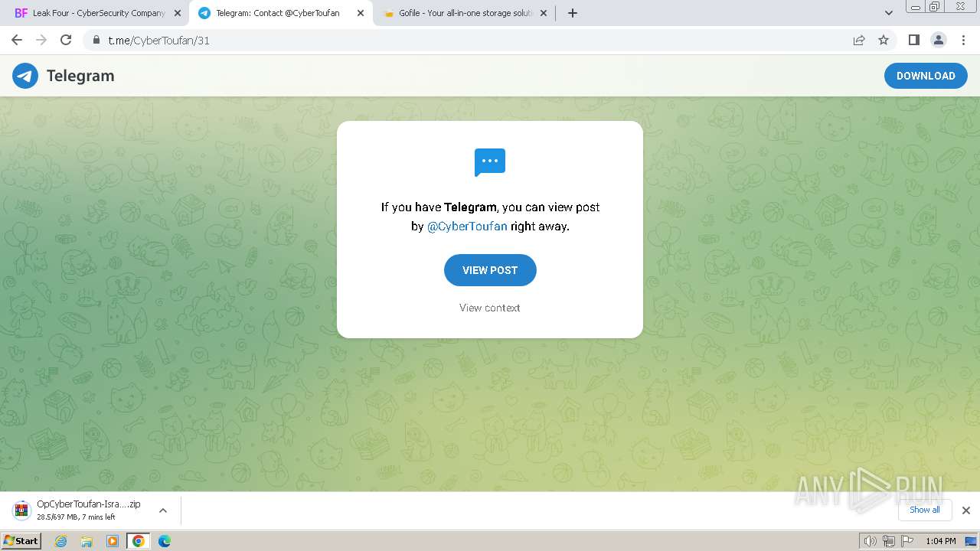980x551 pixels.
Task: Expand the download item options chevron
Action: tap(163, 510)
